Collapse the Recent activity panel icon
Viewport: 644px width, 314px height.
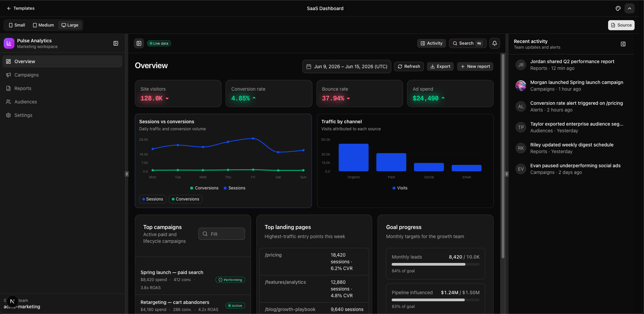[623, 44]
